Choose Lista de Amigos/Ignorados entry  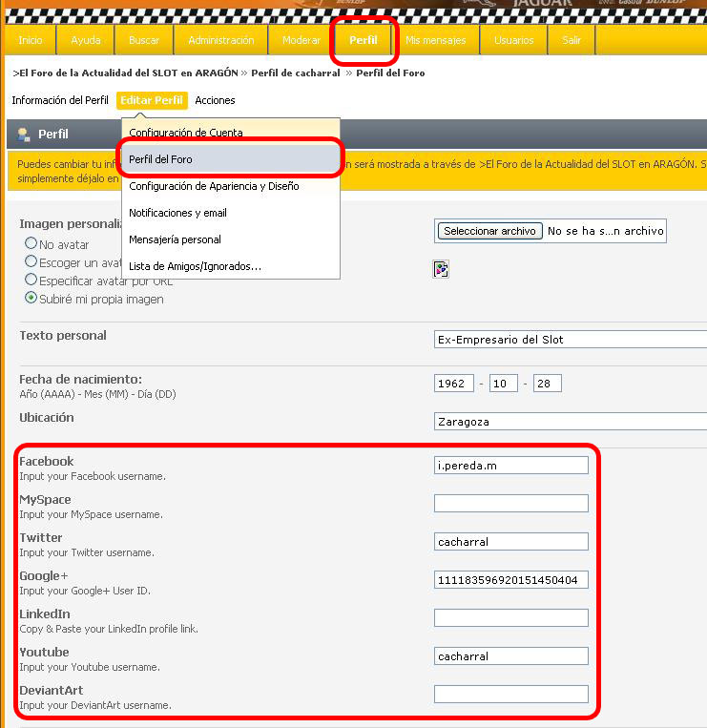[231, 266]
